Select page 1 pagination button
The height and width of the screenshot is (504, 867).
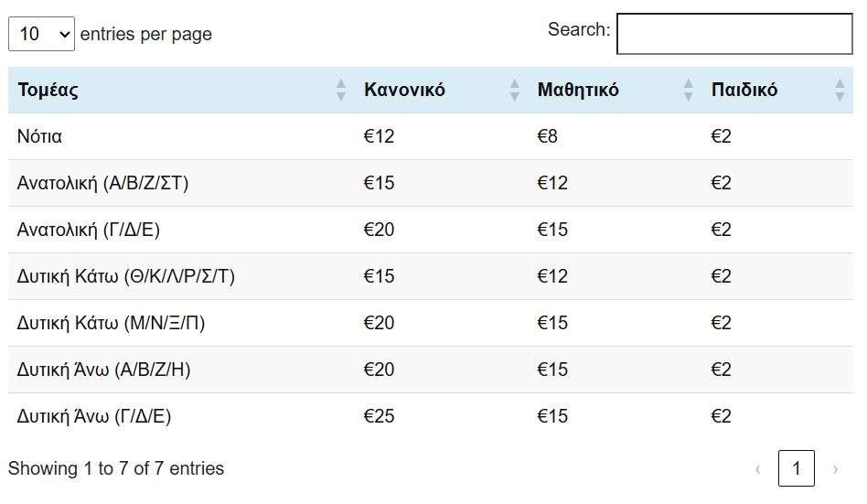click(x=796, y=469)
